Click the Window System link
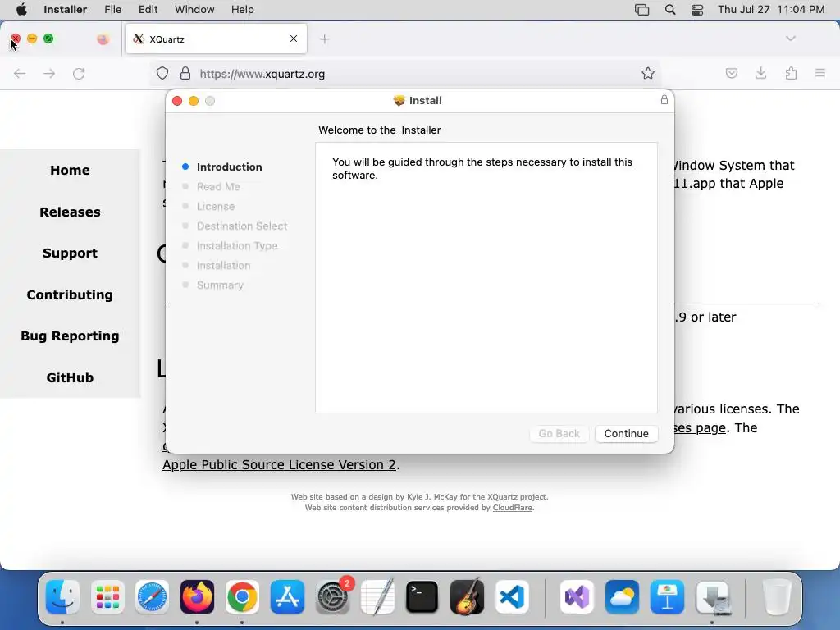840x630 pixels. tap(719, 166)
